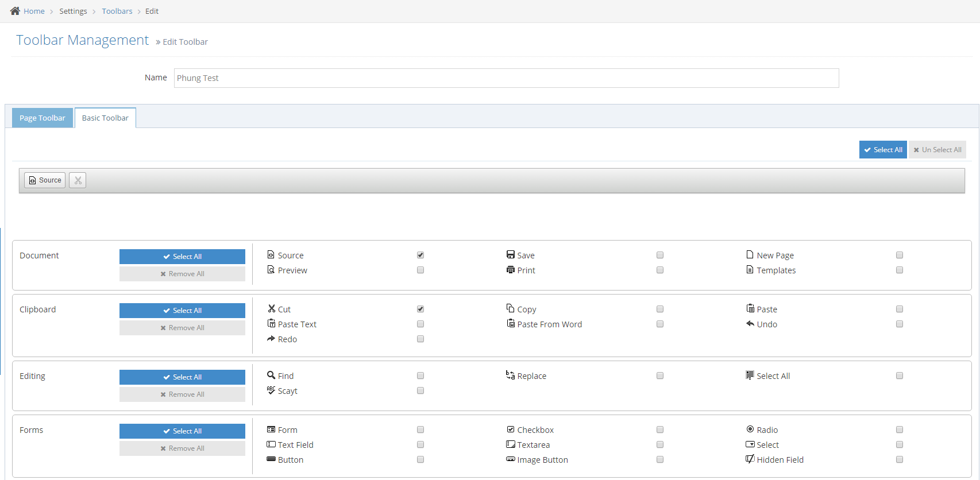Click Remove All for Editing group
Image resolution: width=980 pixels, height=480 pixels.
click(x=182, y=394)
